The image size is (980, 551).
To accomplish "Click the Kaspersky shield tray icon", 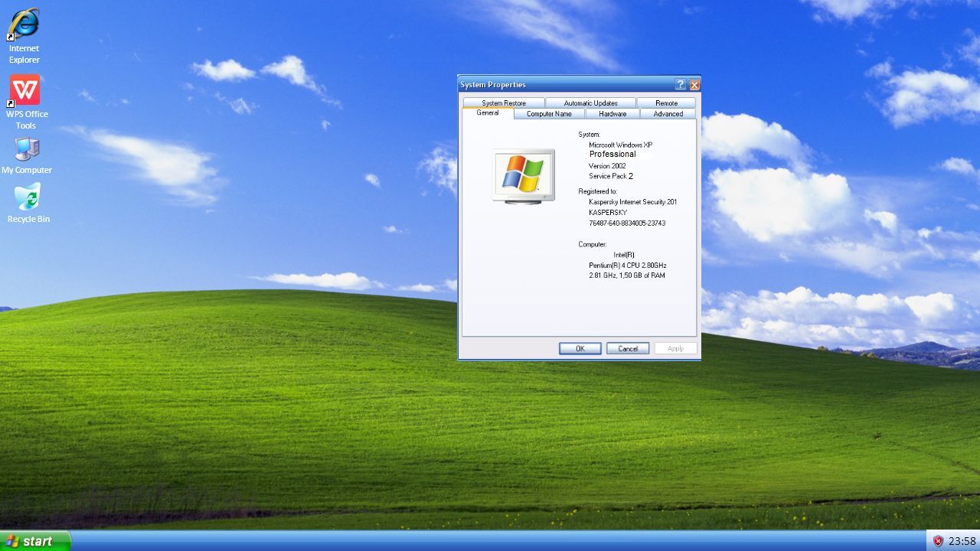I will (x=938, y=541).
